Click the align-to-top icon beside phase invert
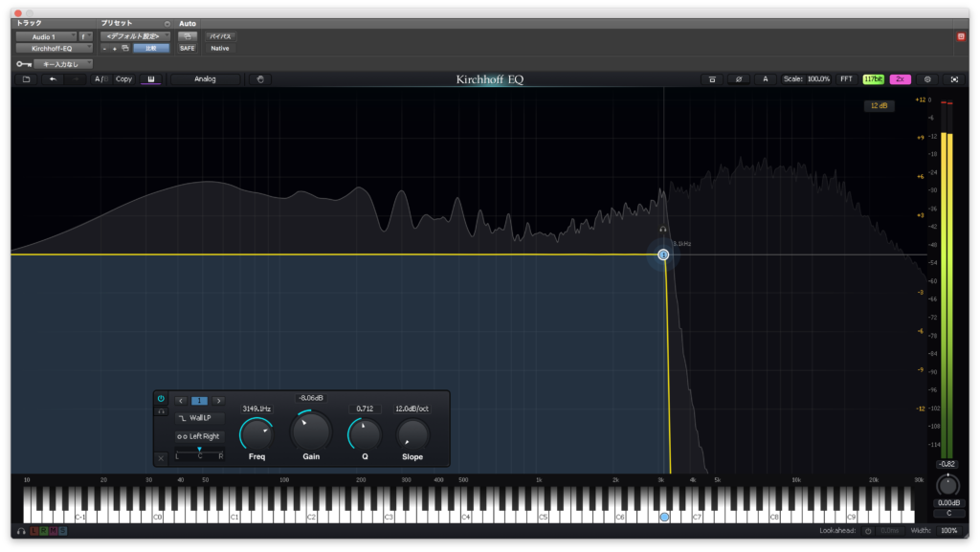 (712, 79)
